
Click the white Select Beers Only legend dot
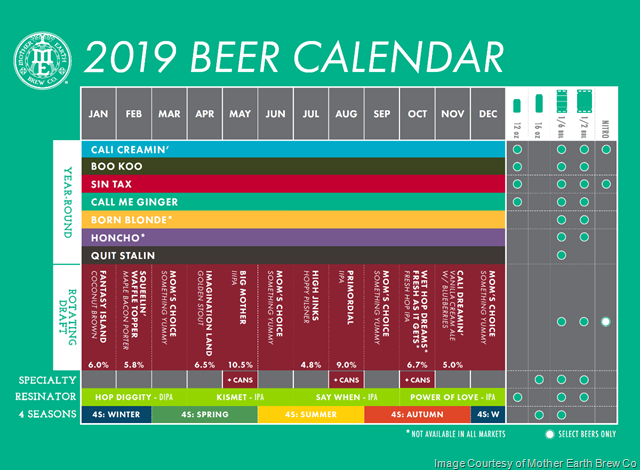tap(550, 434)
